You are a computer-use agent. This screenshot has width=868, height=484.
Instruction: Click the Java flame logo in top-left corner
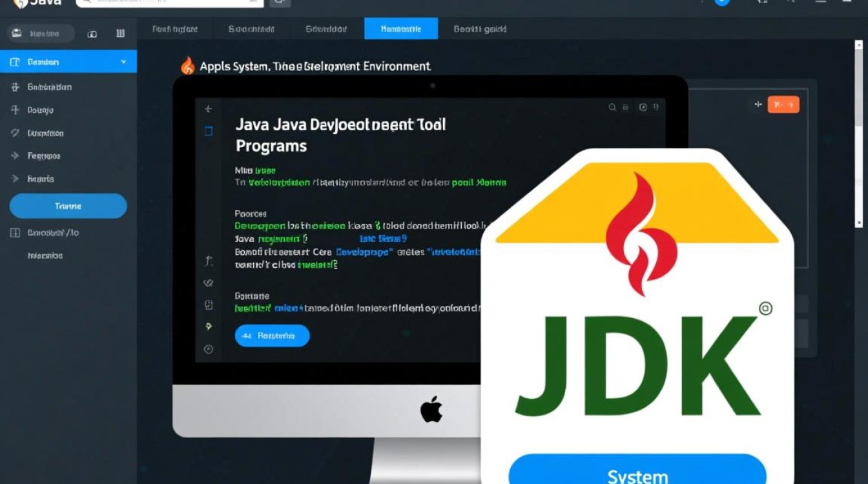click(x=19, y=3)
